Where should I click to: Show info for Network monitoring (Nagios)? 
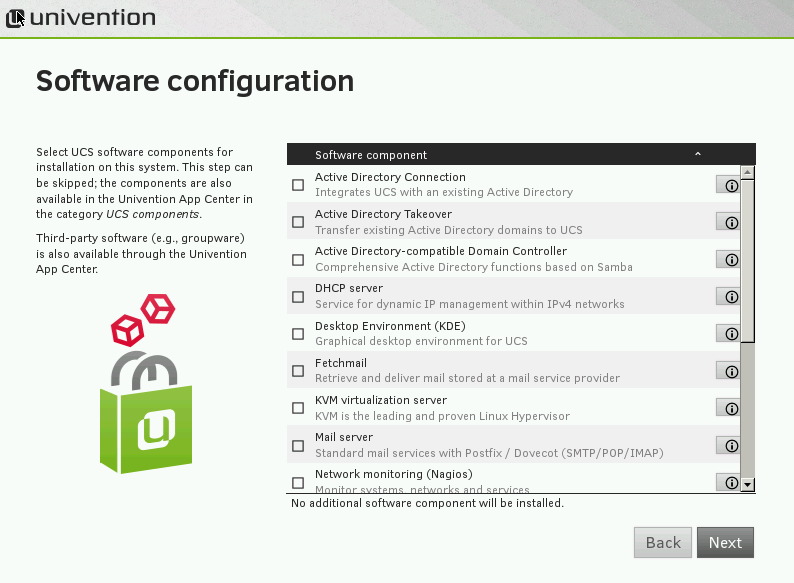tap(728, 482)
